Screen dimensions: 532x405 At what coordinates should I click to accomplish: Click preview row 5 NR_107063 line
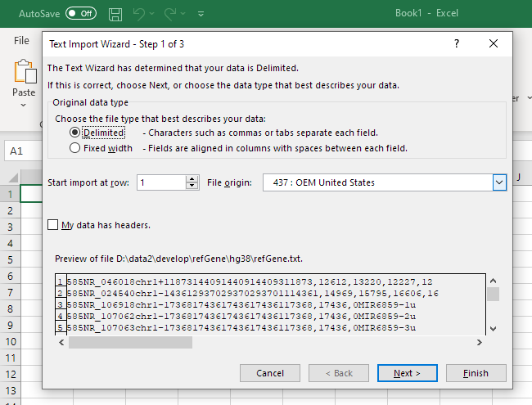pos(241,327)
